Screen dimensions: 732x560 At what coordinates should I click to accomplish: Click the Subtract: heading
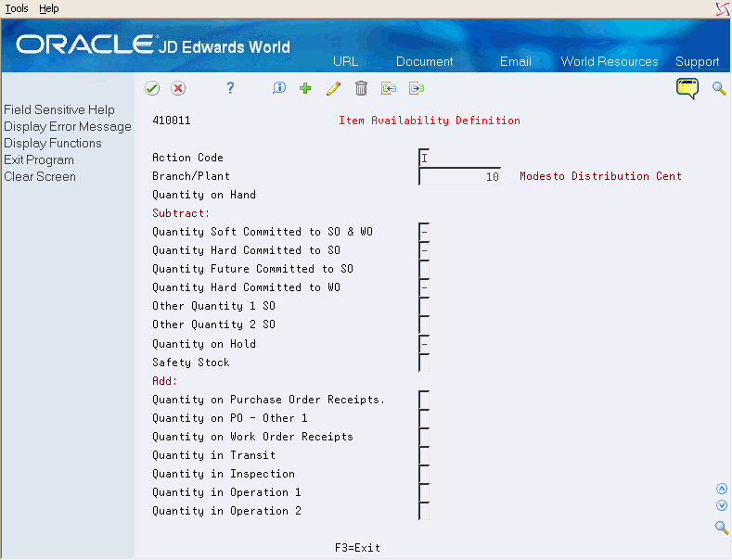[181, 213]
